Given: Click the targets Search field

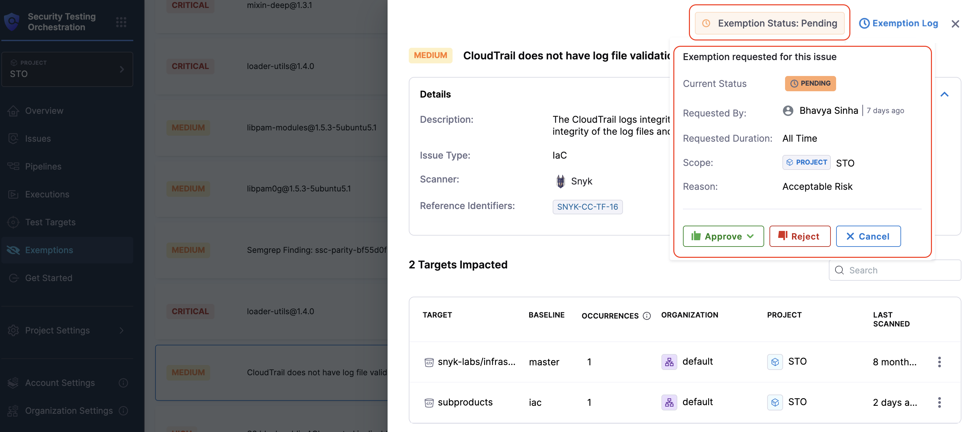Looking at the screenshot, I should pyautogui.click(x=895, y=270).
